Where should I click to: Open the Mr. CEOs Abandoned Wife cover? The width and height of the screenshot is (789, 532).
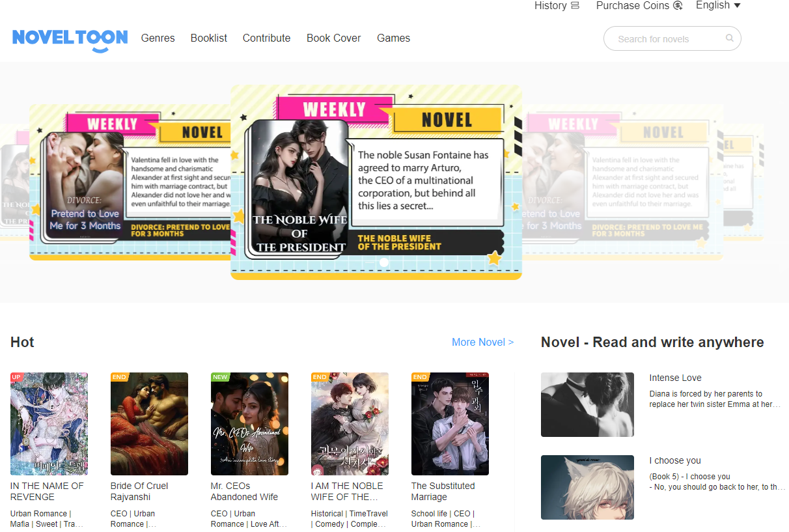[x=250, y=424]
